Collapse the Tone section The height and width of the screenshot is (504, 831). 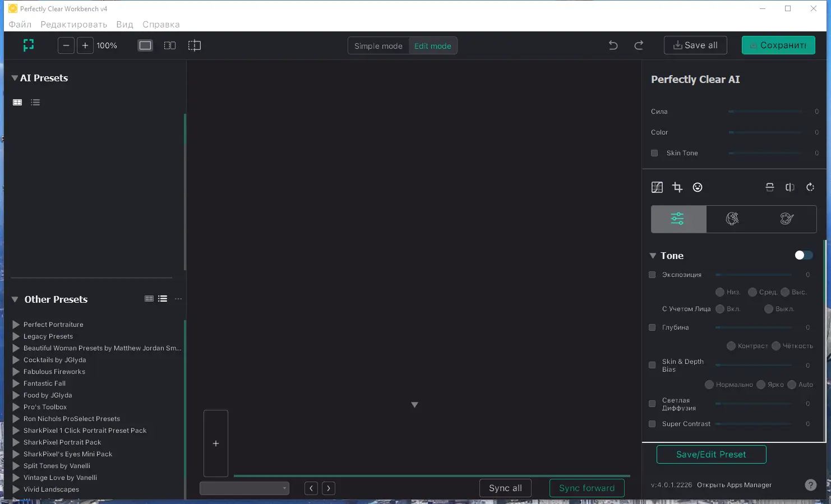point(653,256)
